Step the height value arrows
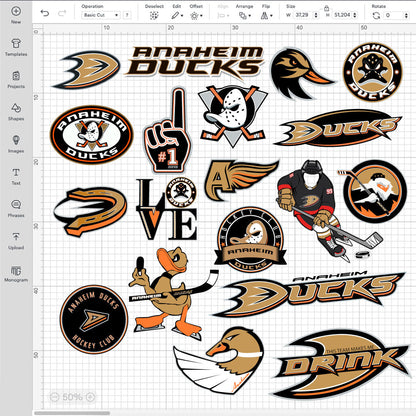This screenshot has height=416, width=416. [355, 15]
